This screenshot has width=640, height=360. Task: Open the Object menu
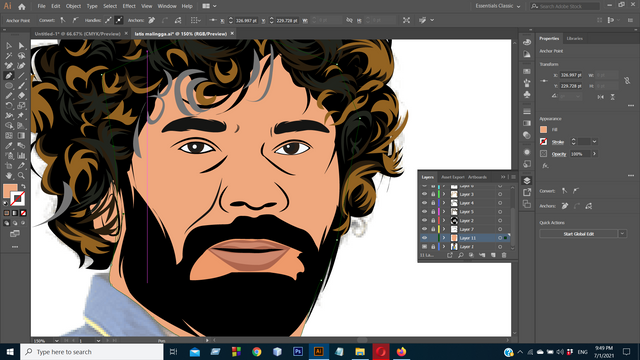73,6
